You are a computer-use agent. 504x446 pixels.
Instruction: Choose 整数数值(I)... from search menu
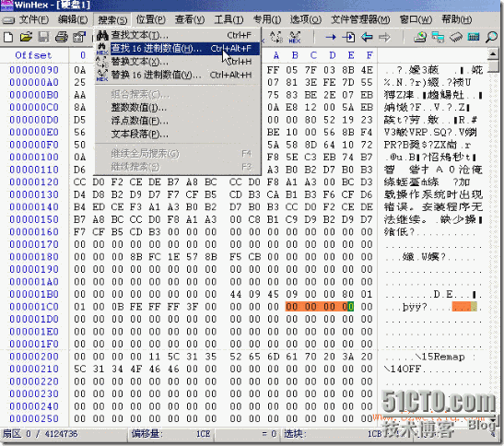pos(178,108)
